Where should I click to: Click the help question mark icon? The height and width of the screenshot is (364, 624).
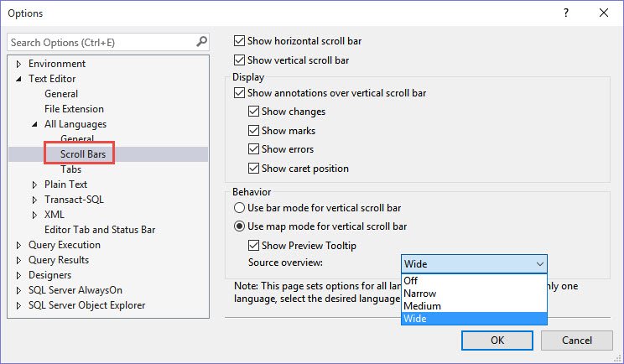tap(566, 13)
